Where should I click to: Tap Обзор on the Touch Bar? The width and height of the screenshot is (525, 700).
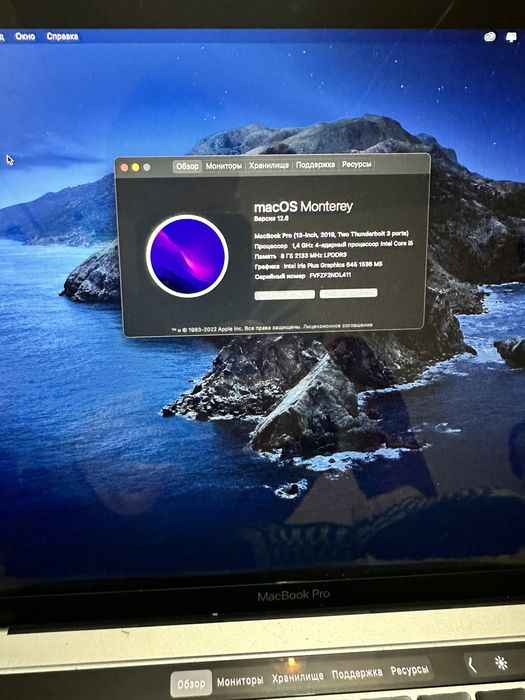pyautogui.click(x=191, y=684)
